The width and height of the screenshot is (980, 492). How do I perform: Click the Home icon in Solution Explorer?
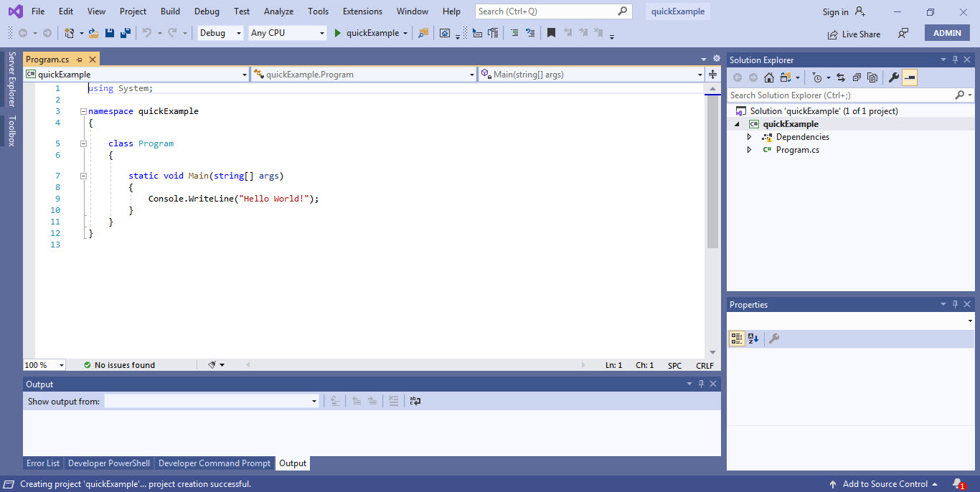[x=769, y=77]
